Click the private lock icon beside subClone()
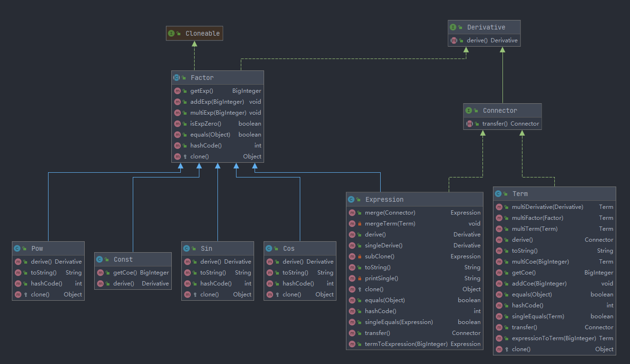The height and width of the screenshot is (364, 630). [x=360, y=256]
